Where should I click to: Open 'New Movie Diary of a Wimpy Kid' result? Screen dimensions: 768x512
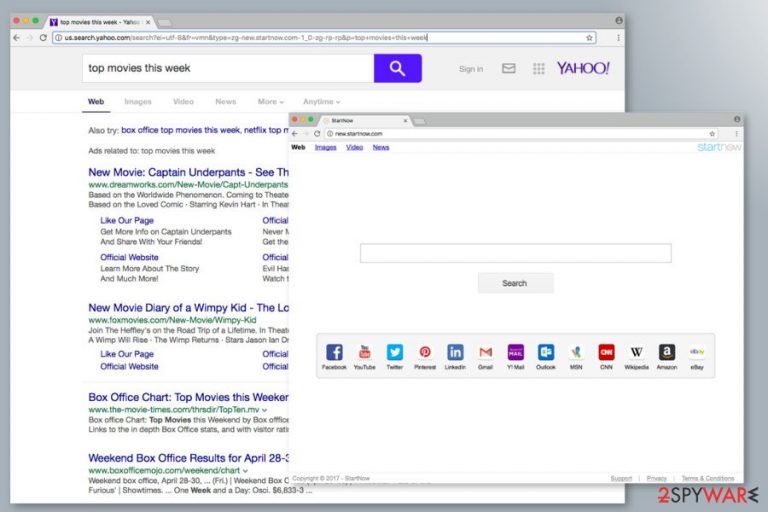click(189, 308)
